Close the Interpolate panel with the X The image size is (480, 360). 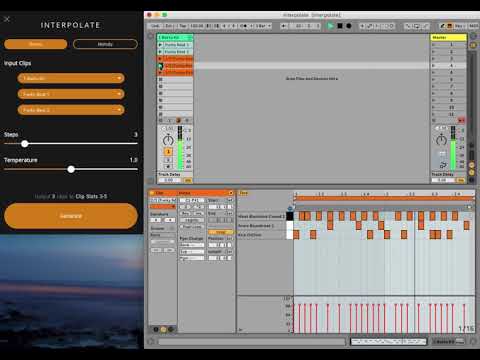point(7,19)
